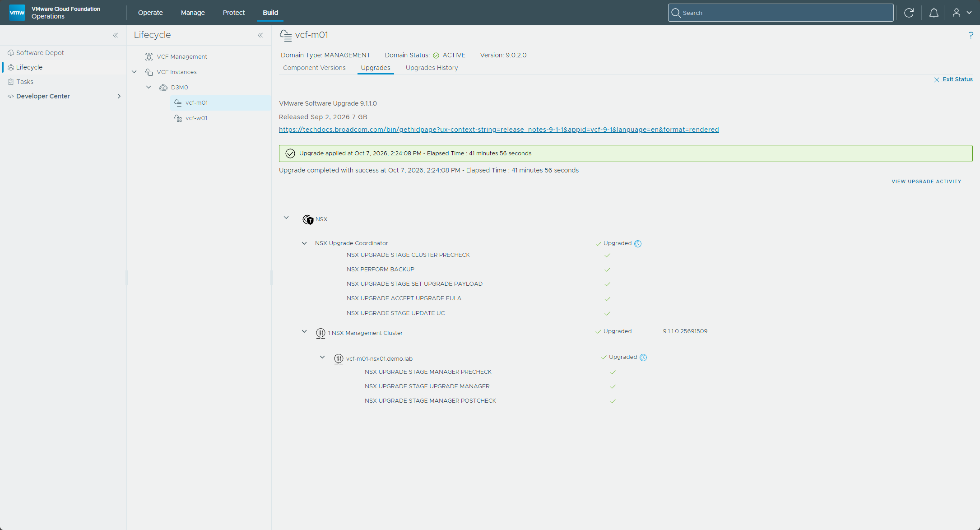The image size is (980, 530).
Task: Click the Software Depot icon
Action: coord(11,53)
